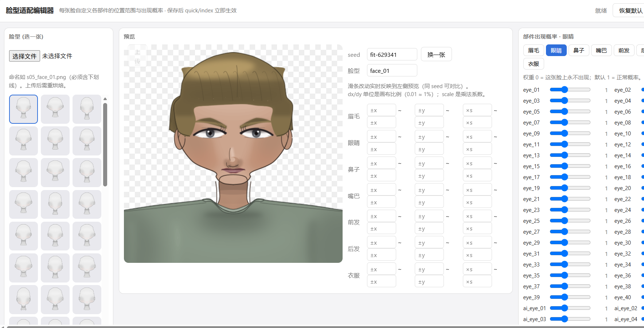The height and width of the screenshot is (328, 644).
Task: Open the 前发 part tab
Action: pos(624,50)
